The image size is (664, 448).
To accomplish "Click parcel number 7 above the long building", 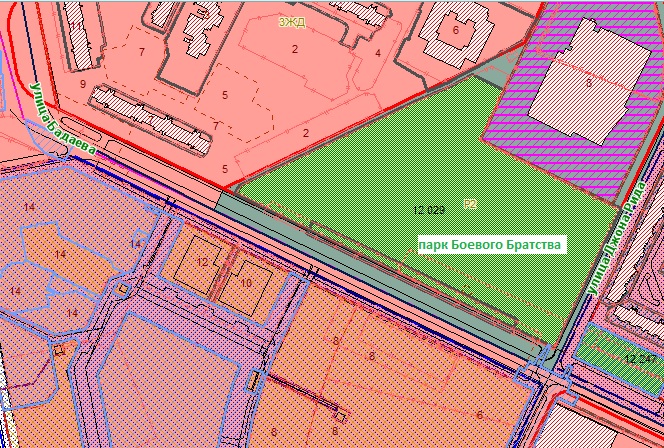I will tap(142, 51).
